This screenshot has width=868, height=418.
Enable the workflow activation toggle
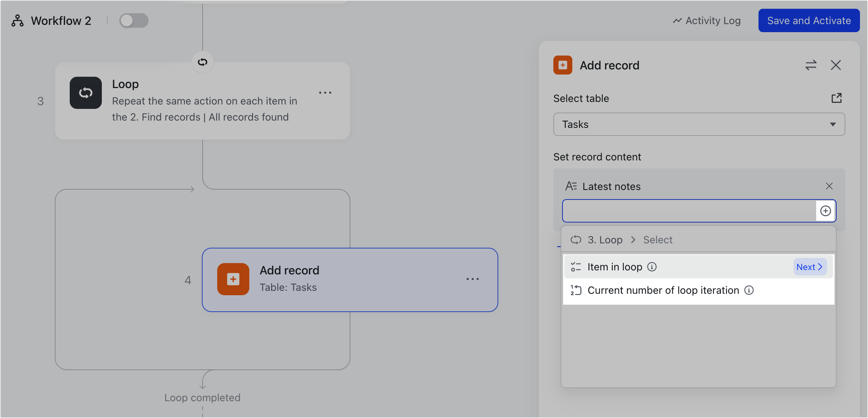click(134, 20)
